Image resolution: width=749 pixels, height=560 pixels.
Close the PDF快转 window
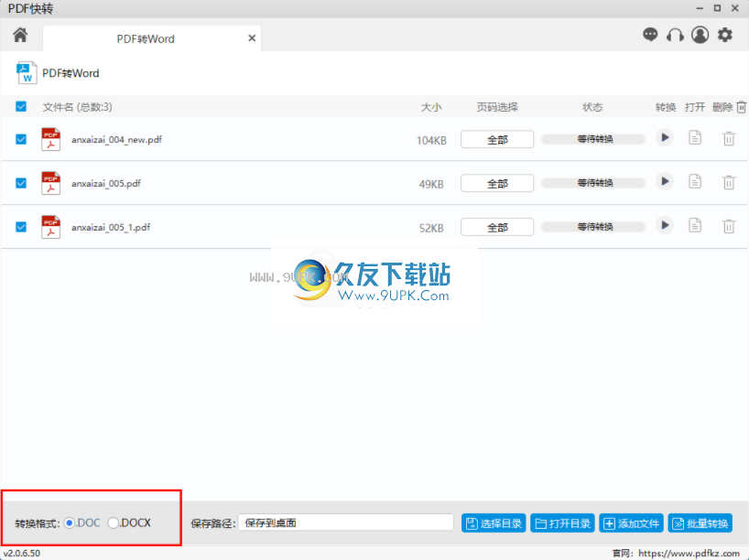735,8
